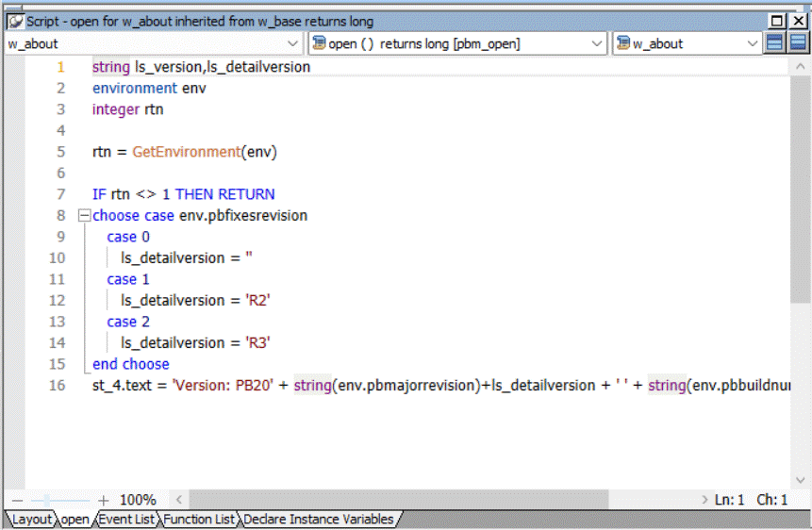812x530 pixels.
Task: Click the window icon in right w_about dropdown
Action: coord(622,43)
